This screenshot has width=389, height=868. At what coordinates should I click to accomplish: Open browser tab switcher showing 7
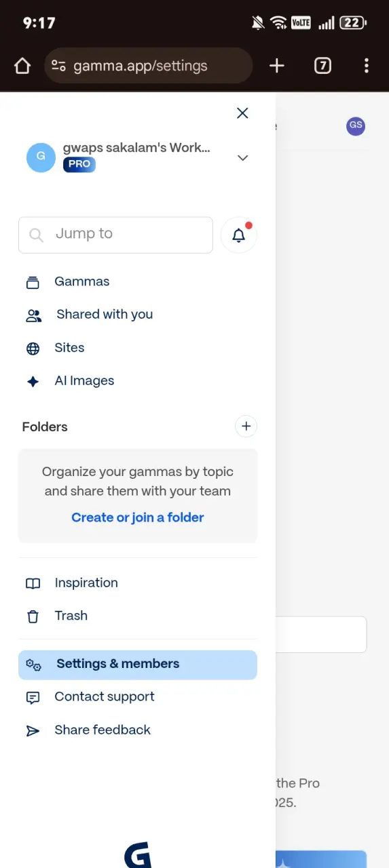pyautogui.click(x=322, y=66)
